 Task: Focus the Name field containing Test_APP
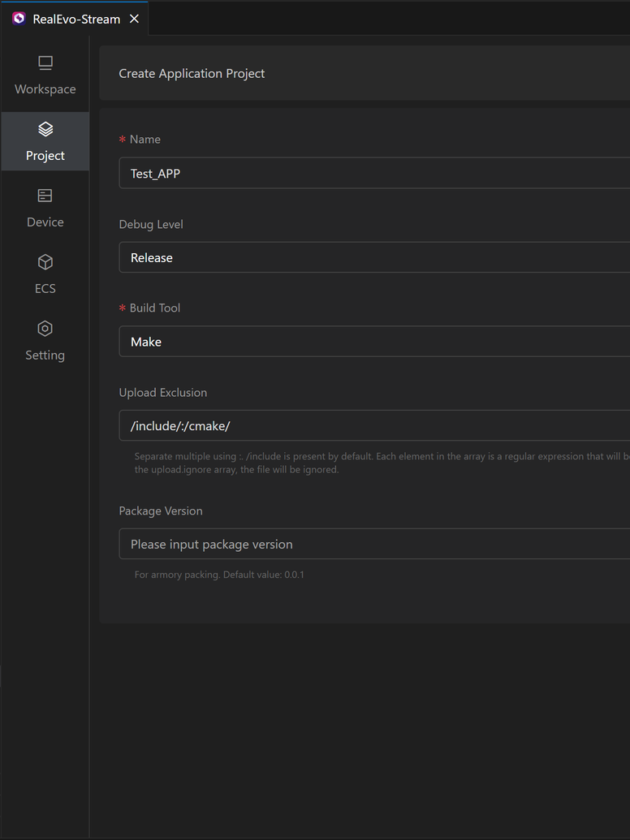pos(374,173)
